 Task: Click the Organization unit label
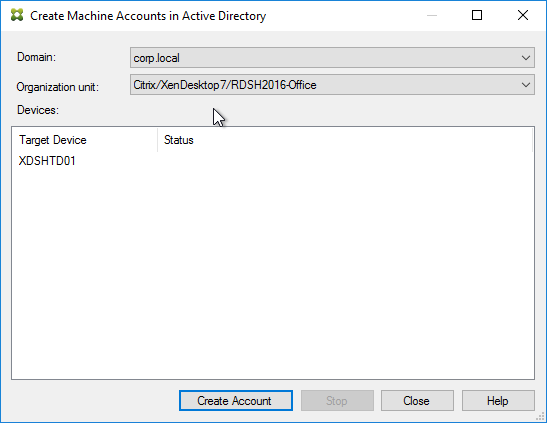pyautogui.click(x=58, y=87)
